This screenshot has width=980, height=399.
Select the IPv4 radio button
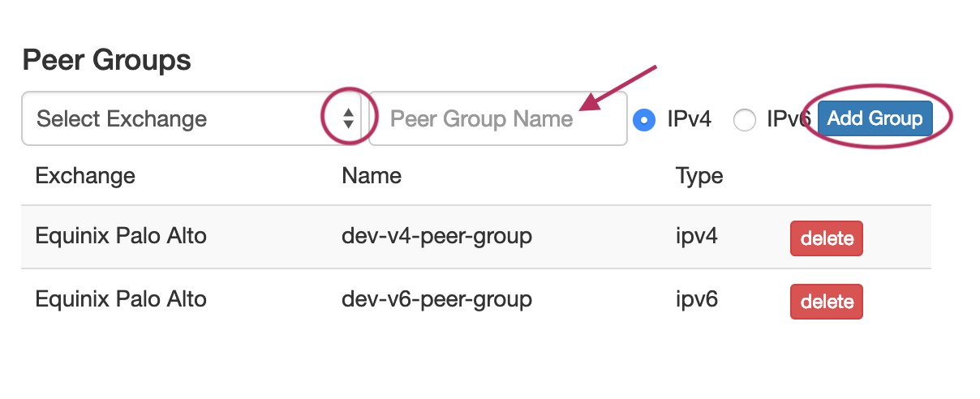click(x=644, y=120)
